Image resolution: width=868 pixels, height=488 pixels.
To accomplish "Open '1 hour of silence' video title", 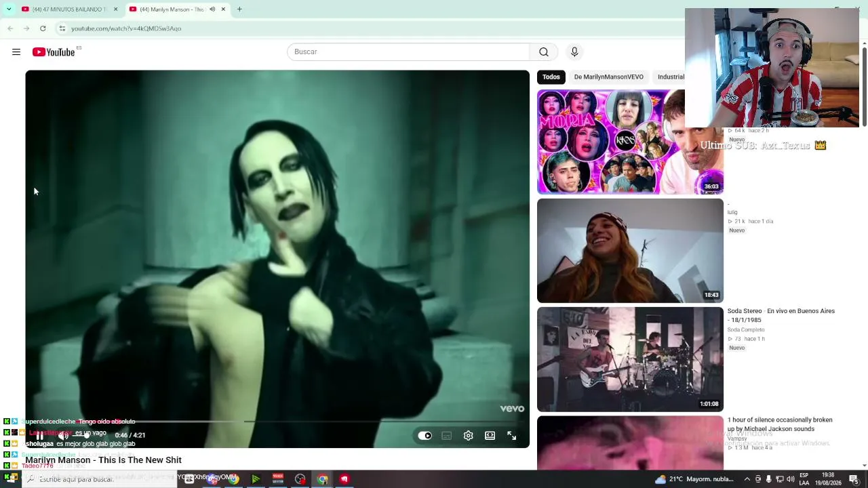I will click(780, 424).
